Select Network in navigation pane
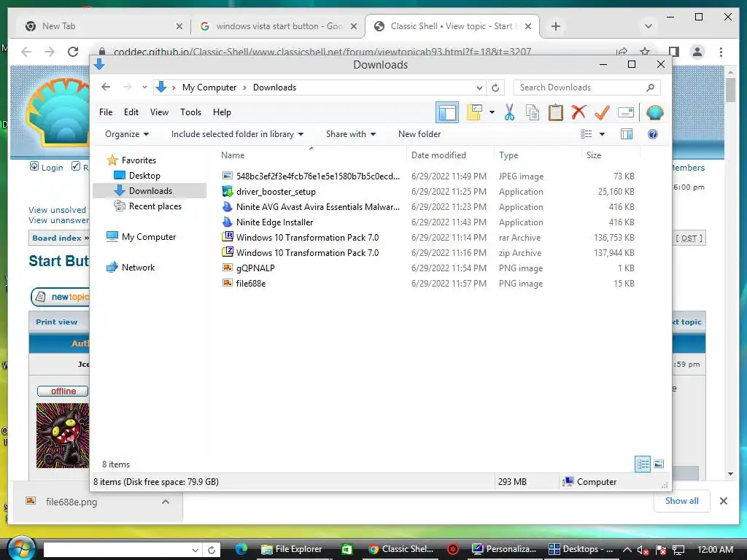747x560 pixels. (x=138, y=268)
